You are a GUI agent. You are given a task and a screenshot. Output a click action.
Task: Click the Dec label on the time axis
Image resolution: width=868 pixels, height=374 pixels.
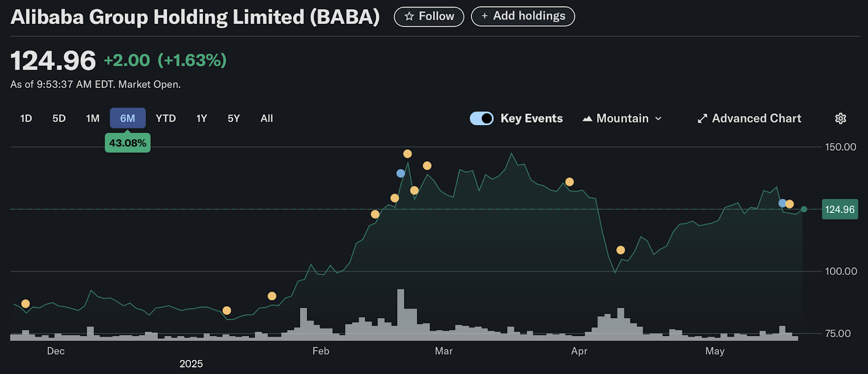coord(56,351)
